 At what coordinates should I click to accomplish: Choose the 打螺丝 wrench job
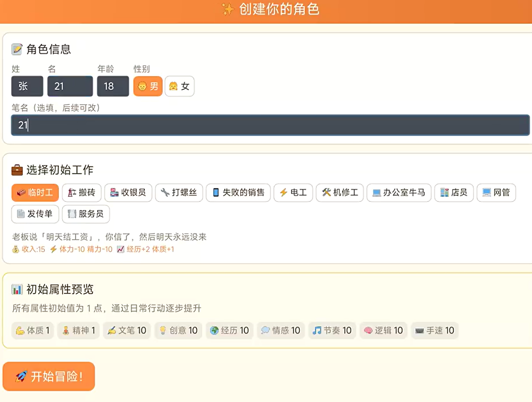(179, 193)
